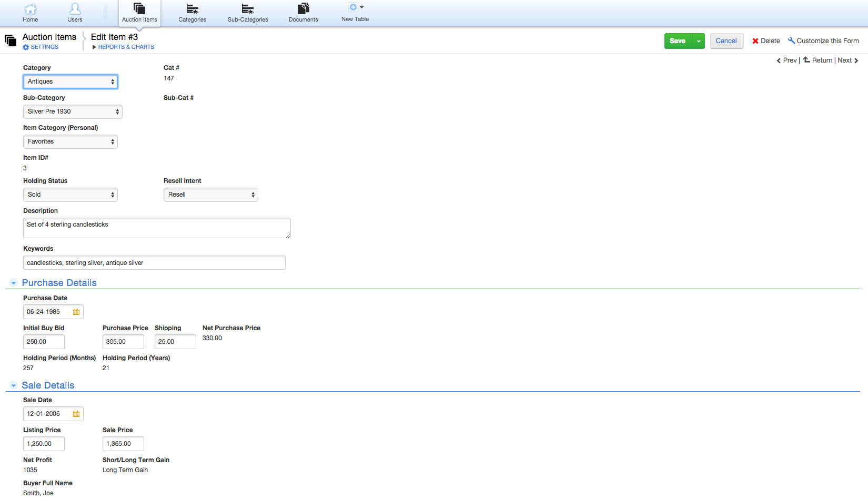This screenshot has height=500, width=868.
Task: Open the Resell Intent dropdown
Action: (x=211, y=195)
